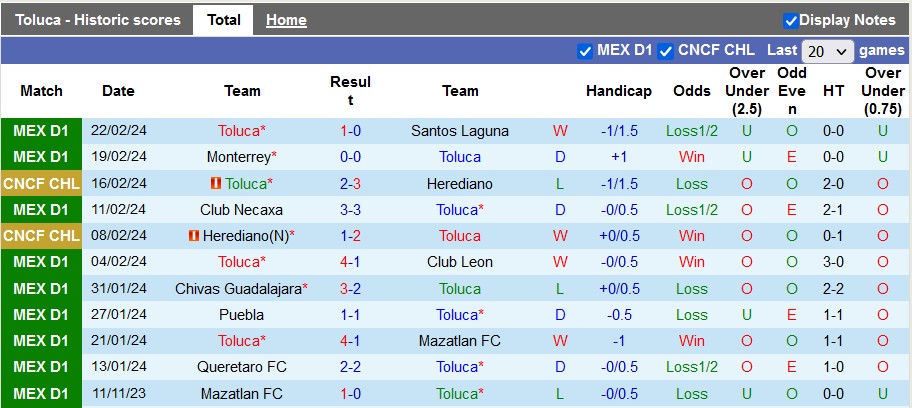Screen dimensions: 912x408
Task: Click the 1-0 result against Santos Laguna
Action: pyautogui.click(x=350, y=131)
